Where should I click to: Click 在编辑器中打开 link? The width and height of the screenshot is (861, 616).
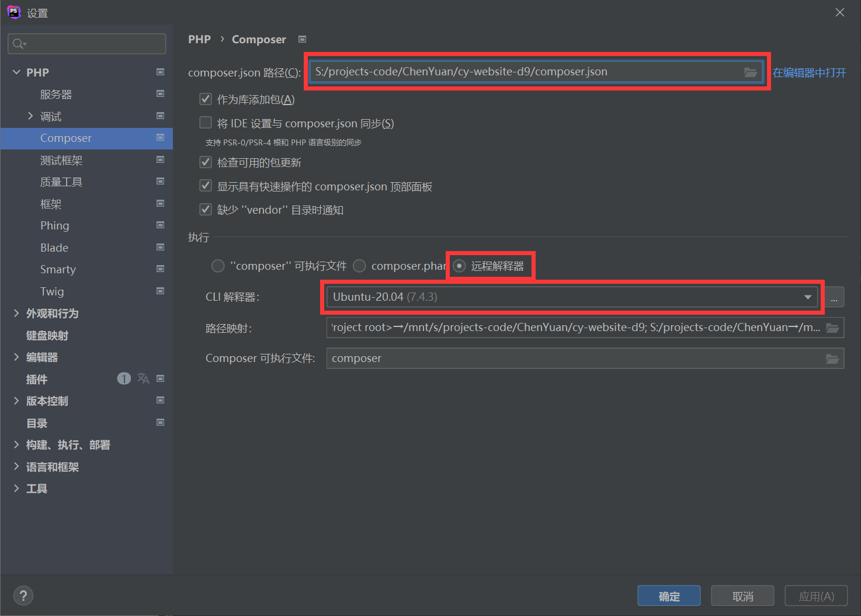pyautogui.click(x=809, y=72)
